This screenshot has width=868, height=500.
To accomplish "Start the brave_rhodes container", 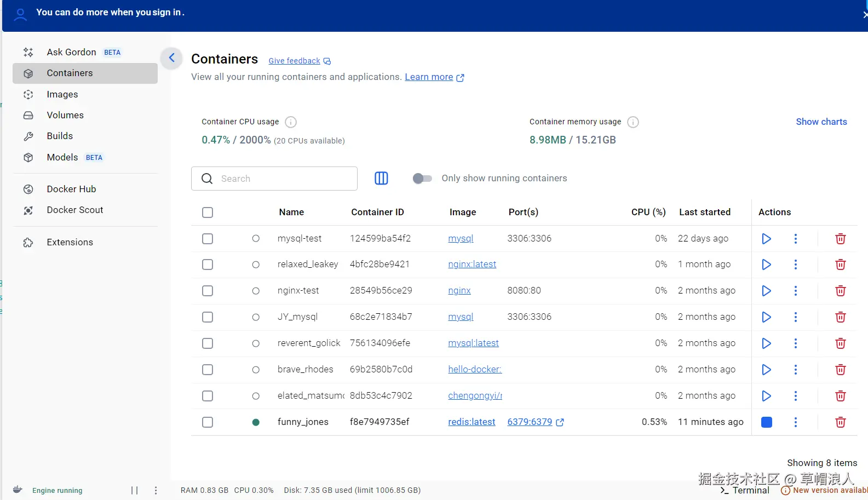I will click(x=766, y=370).
